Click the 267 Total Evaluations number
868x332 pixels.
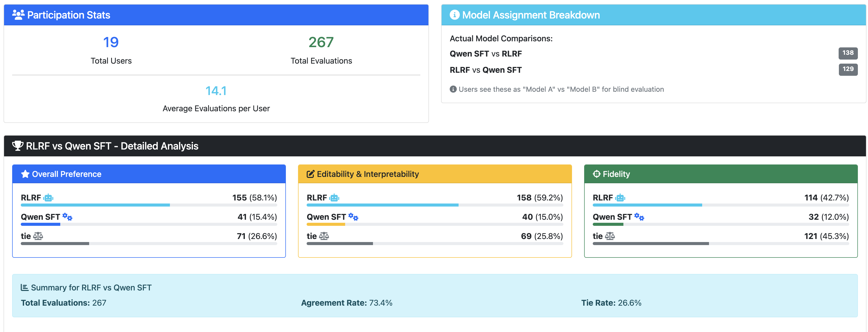321,42
